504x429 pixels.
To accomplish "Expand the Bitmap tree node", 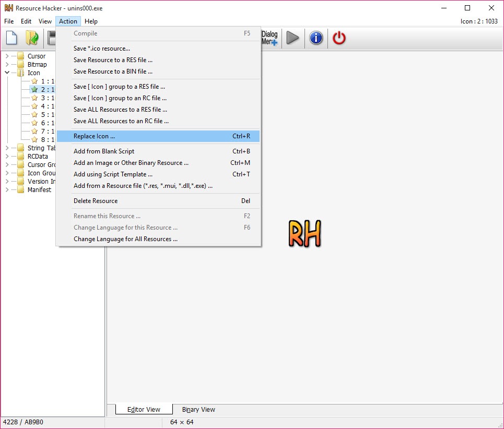I will (7, 65).
